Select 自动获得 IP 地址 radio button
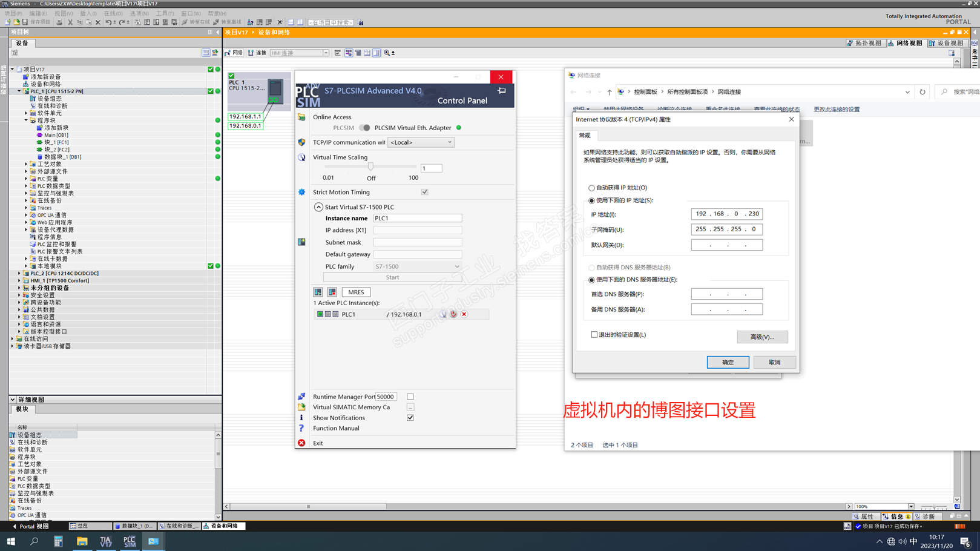The width and height of the screenshot is (980, 551). (591, 188)
